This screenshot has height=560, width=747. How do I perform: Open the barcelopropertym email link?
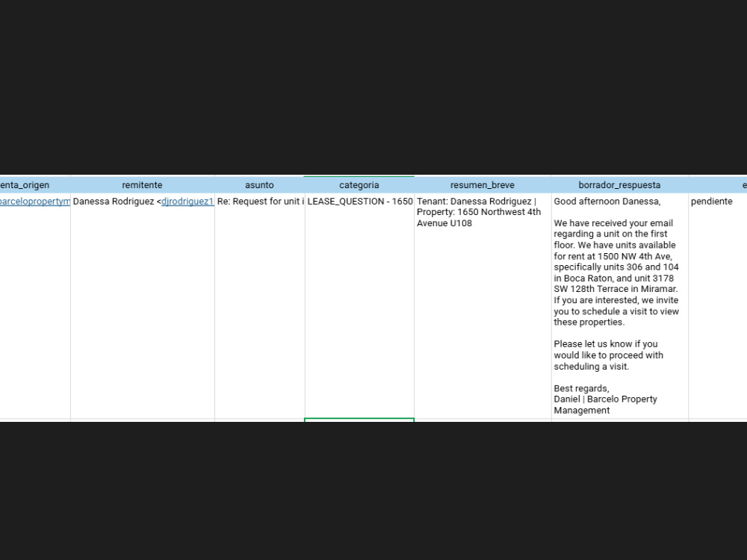click(35, 202)
